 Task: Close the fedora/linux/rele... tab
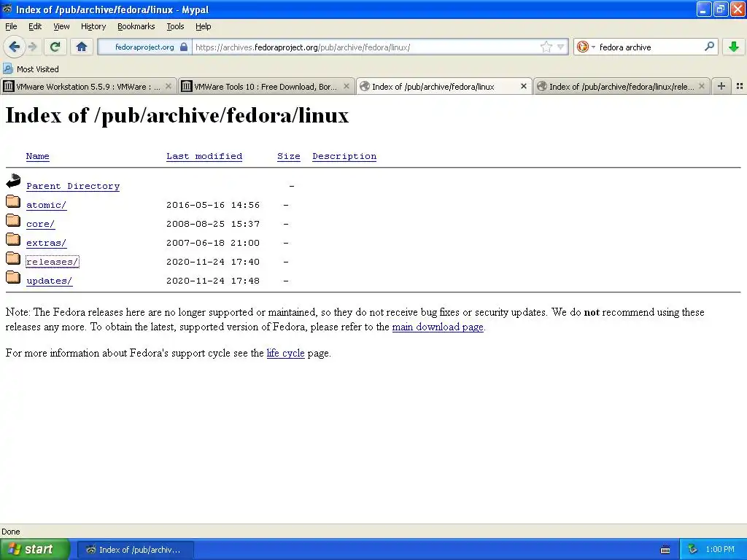701,86
